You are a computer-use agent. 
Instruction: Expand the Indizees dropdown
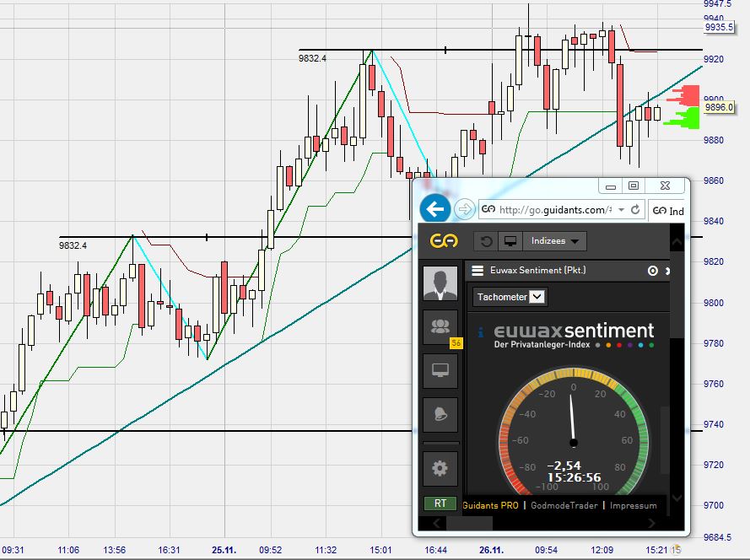tap(555, 241)
